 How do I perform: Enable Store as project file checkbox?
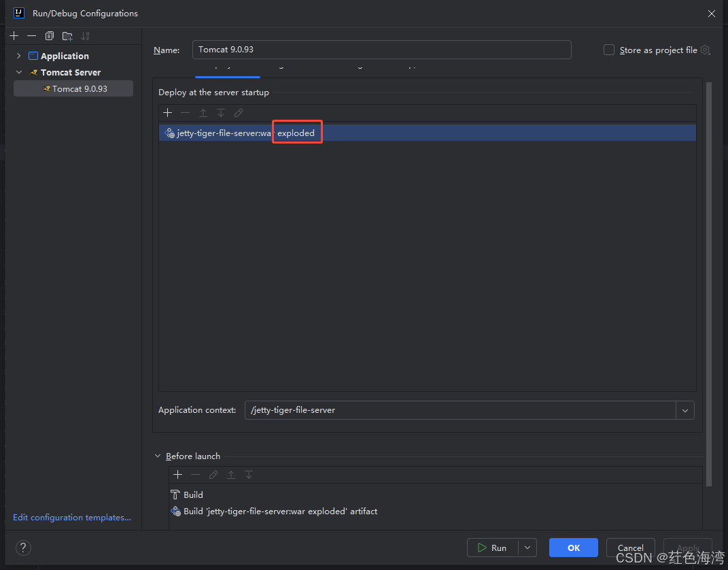pyautogui.click(x=608, y=50)
